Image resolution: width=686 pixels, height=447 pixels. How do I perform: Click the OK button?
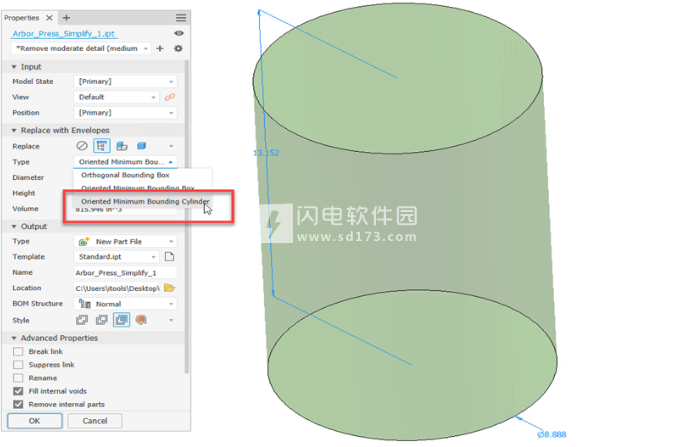coord(35,421)
